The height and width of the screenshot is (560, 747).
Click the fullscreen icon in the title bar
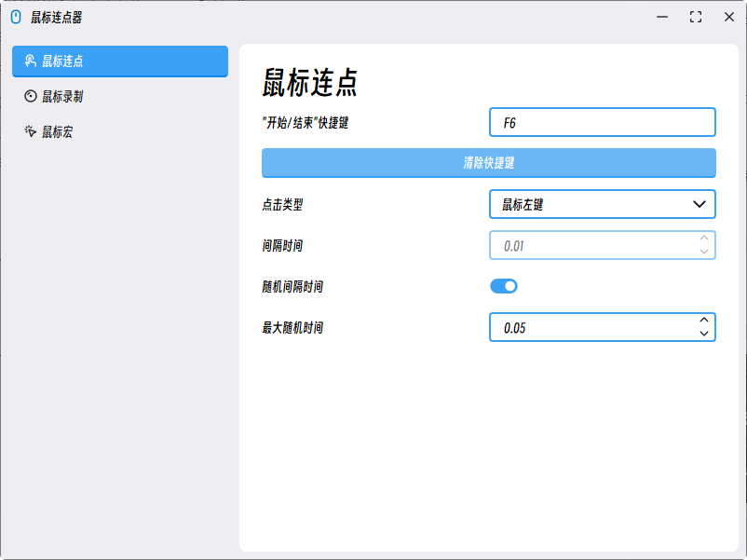pos(695,16)
